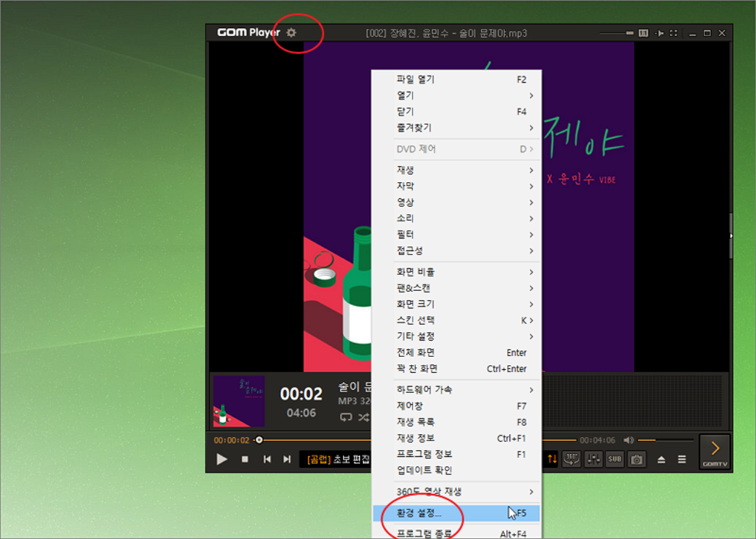Open the 기타 설정 submenu

(x=456, y=337)
